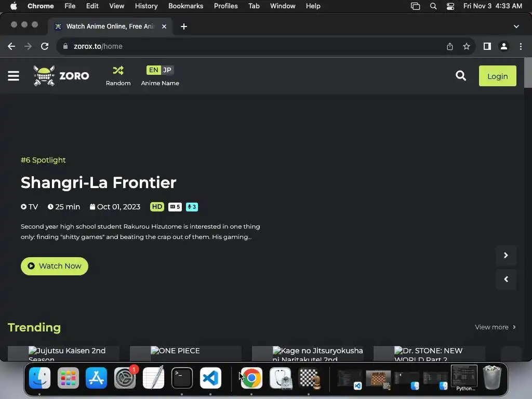This screenshot has width=532, height=399.
Task: Click the #6 Spotlight label
Action: 43,160
